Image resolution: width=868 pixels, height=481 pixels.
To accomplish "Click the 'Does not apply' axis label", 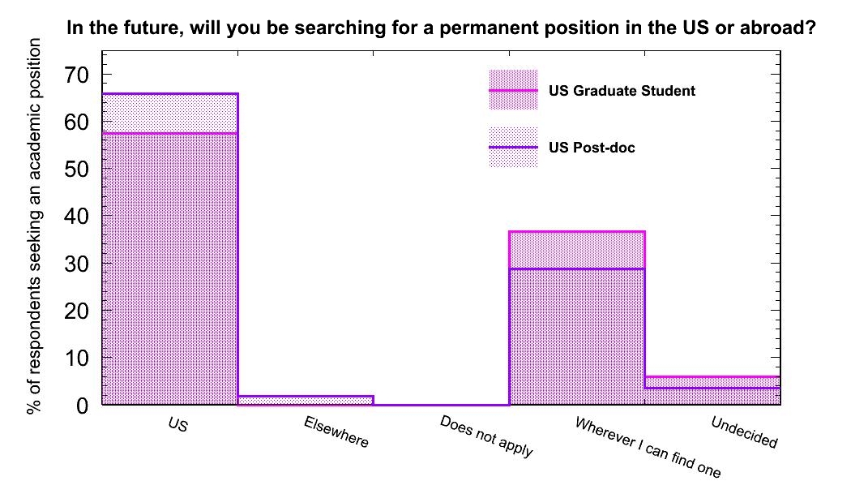I will pyautogui.click(x=486, y=436).
